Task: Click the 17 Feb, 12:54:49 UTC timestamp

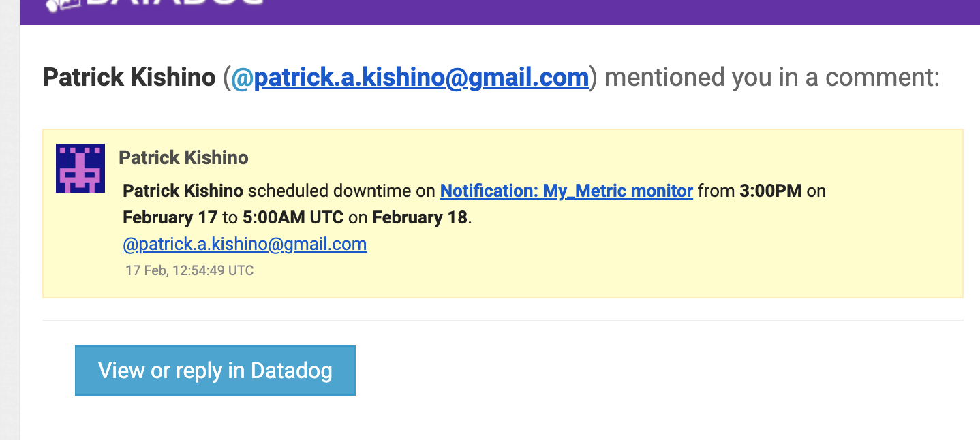Action: [x=189, y=270]
